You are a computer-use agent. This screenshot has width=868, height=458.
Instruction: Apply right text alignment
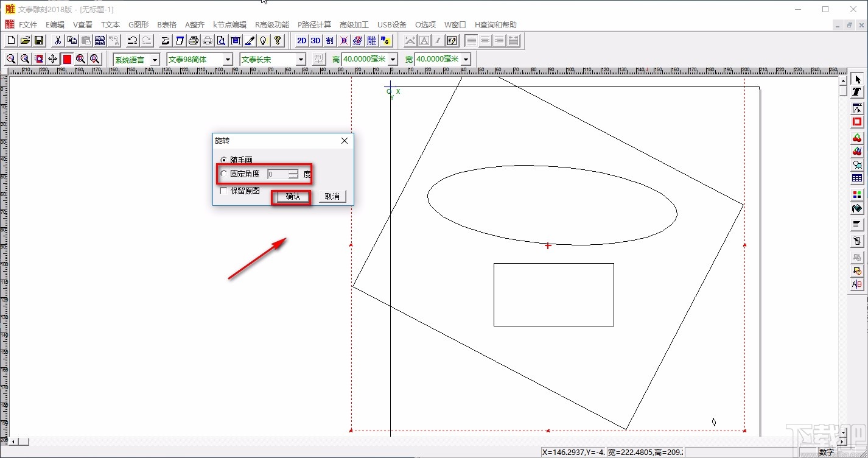coord(500,41)
